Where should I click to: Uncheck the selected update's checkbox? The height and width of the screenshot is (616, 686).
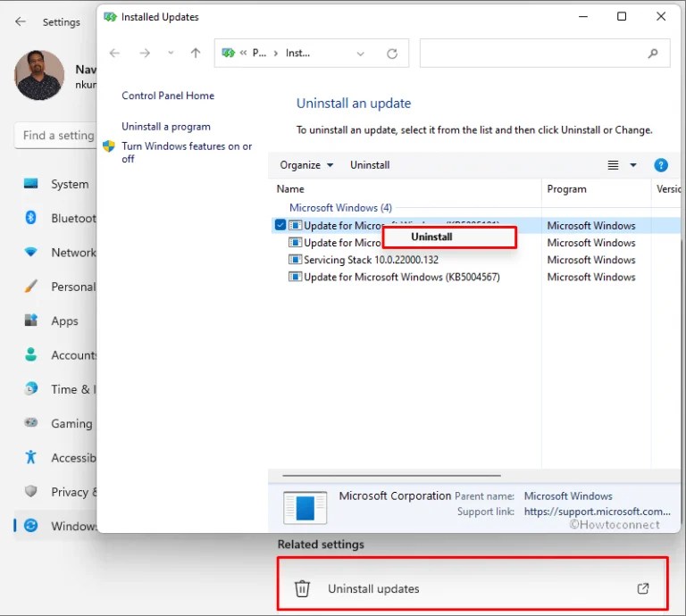(x=280, y=225)
